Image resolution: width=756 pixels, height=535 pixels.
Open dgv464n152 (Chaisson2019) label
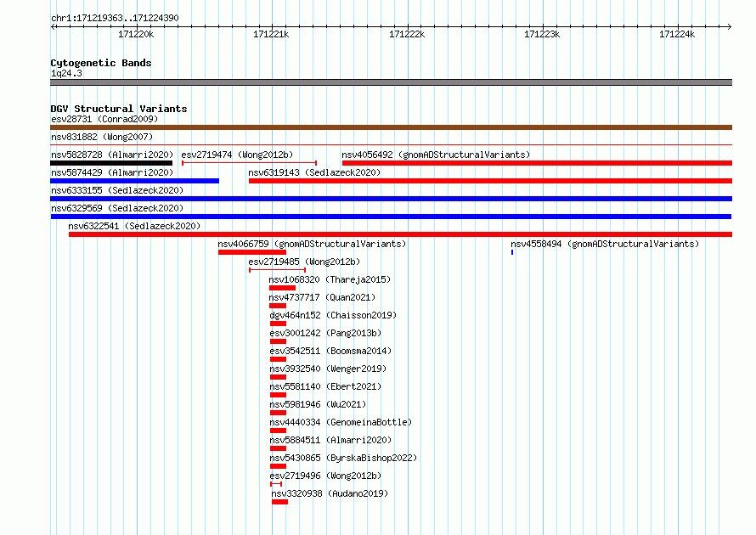tap(333, 315)
